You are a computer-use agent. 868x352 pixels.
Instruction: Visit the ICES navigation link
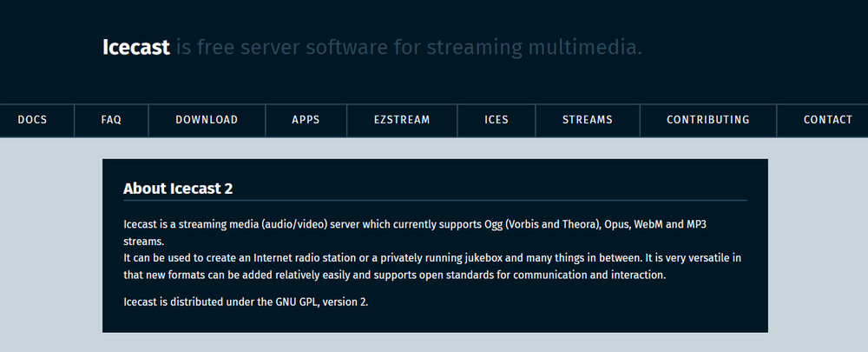pyautogui.click(x=496, y=120)
